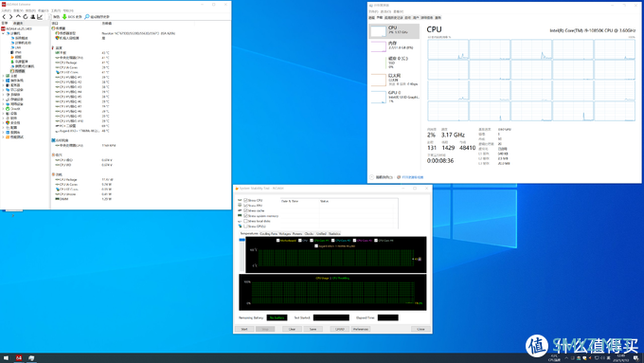Switch to the 收藏夹 favorites tab in AIDA64

tap(18, 24)
